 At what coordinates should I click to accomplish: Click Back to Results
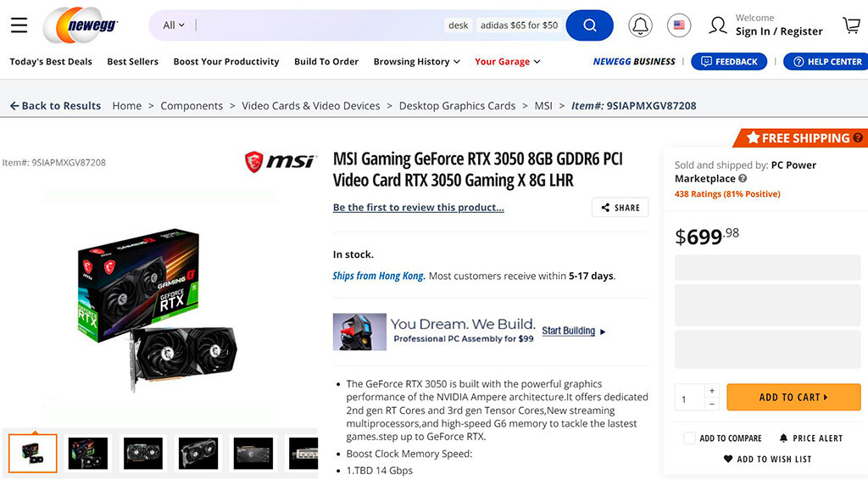tap(55, 106)
